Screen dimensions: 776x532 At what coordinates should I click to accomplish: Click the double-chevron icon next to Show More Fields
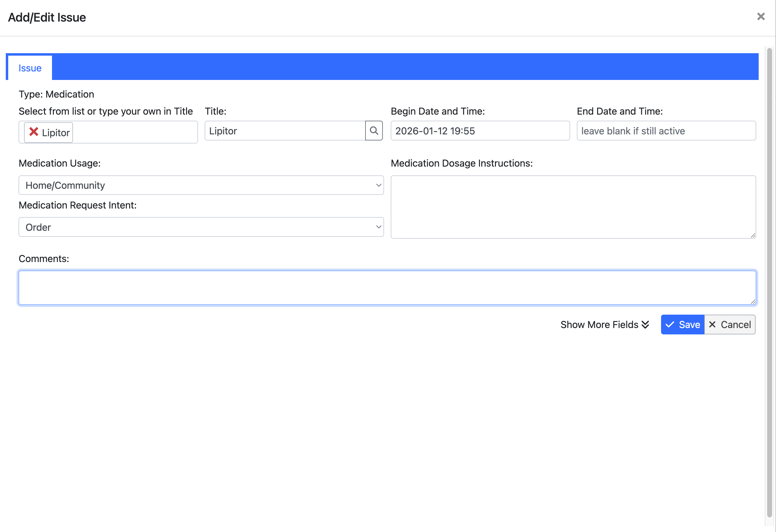645,324
